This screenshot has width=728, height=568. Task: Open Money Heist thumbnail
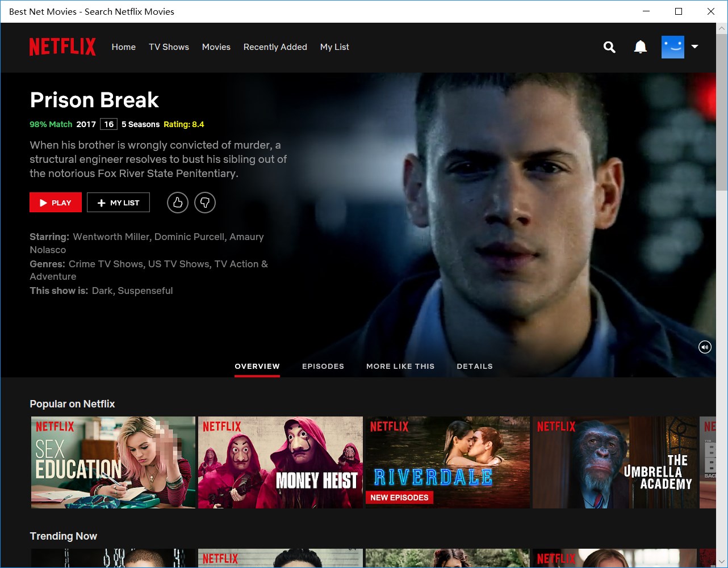281,462
